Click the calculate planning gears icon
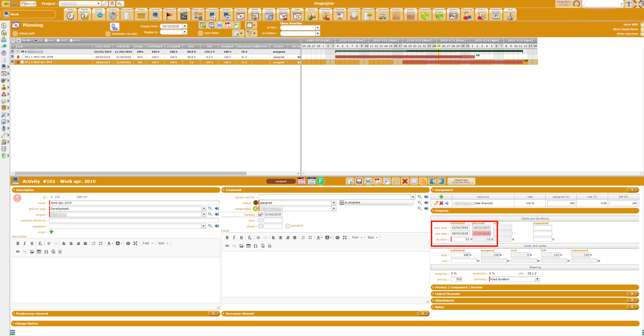644x336 pixels. [x=115, y=26]
